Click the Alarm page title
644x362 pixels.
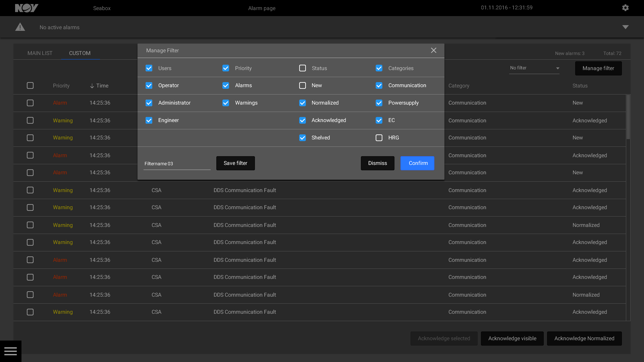pyautogui.click(x=262, y=8)
